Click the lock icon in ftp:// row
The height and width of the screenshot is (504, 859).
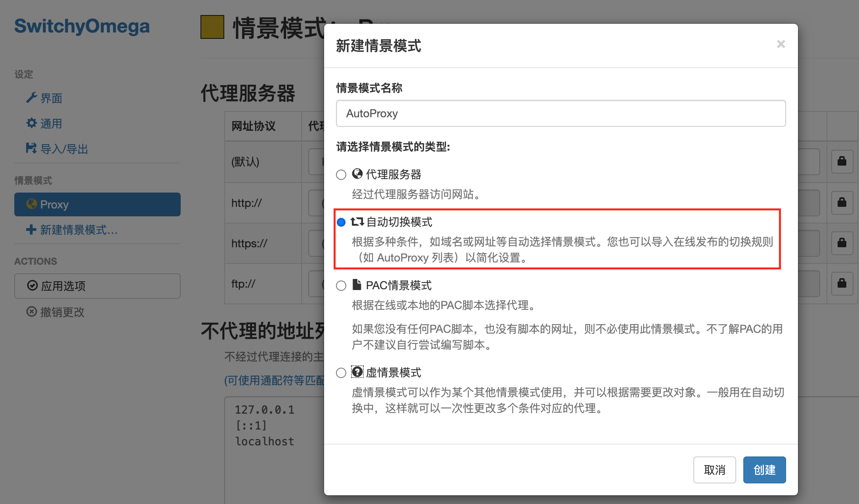click(x=842, y=283)
